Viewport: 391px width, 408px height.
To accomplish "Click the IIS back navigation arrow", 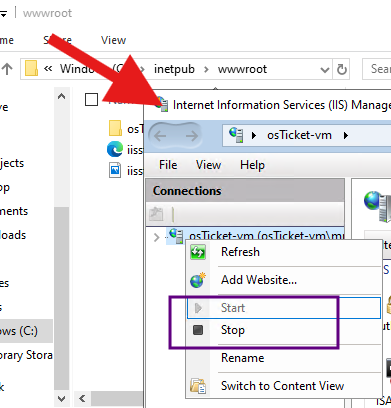I will pyautogui.click(x=160, y=136).
